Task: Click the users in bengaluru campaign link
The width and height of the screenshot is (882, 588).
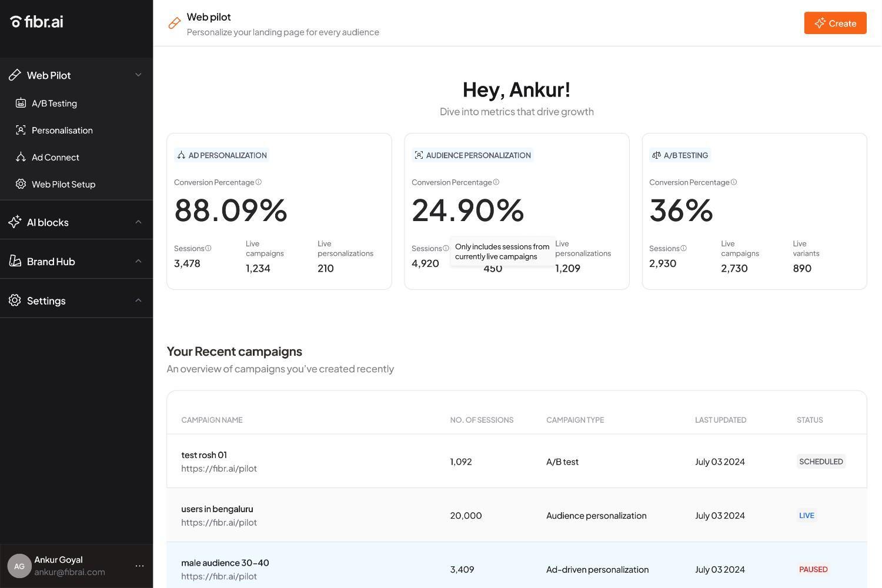Action: pyautogui.click(x=217, y=509)
